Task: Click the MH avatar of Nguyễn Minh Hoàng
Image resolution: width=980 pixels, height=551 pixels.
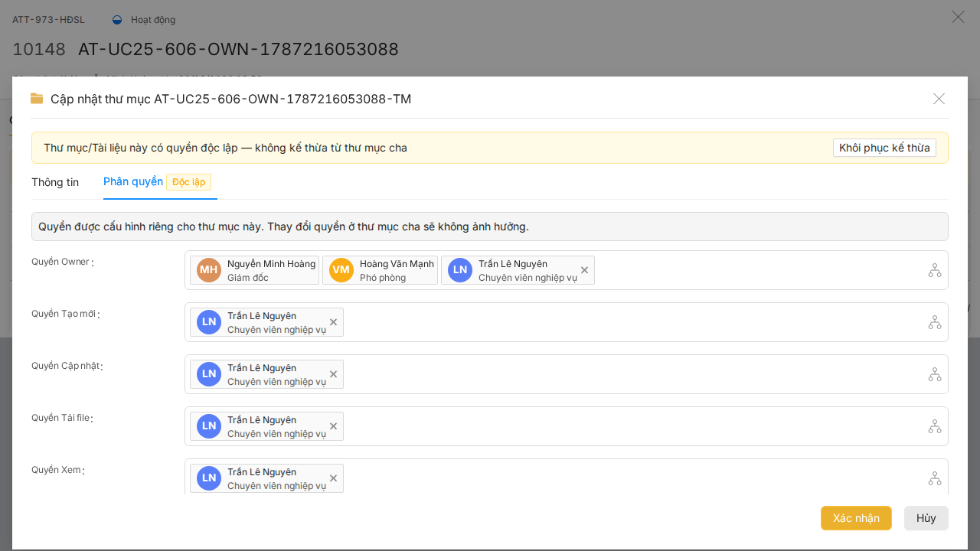Action: click(x=209, y=270)
